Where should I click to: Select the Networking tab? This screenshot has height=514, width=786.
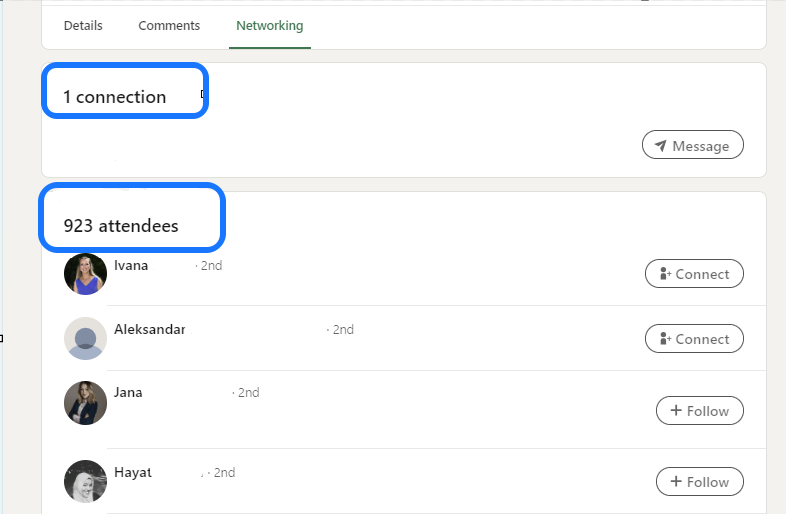pyautogui.click(x=269, y=26)
